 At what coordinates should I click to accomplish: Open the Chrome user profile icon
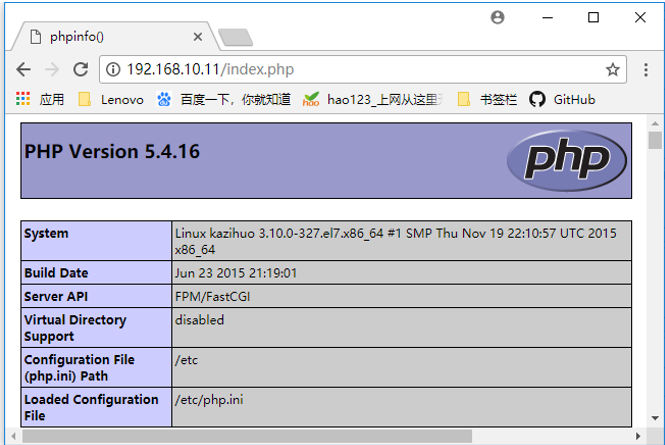point(497,17)
